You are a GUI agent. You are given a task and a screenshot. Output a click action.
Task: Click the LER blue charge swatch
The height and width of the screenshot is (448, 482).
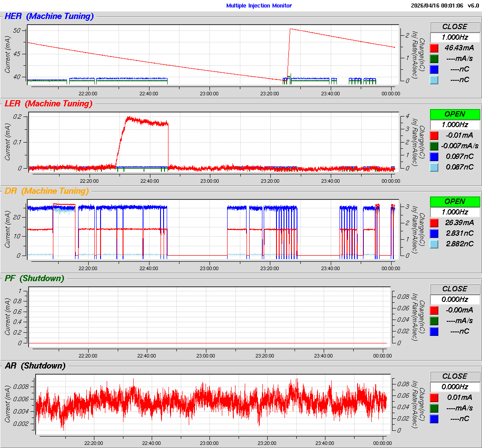pyautogui.click(x=434, y=156)
